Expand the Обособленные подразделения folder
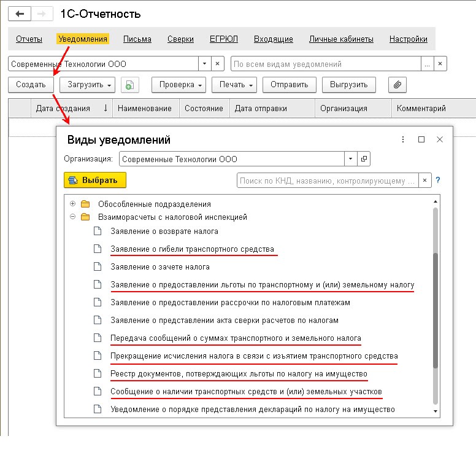The width and height of the screenshot is (476, 455). (73, 204)
